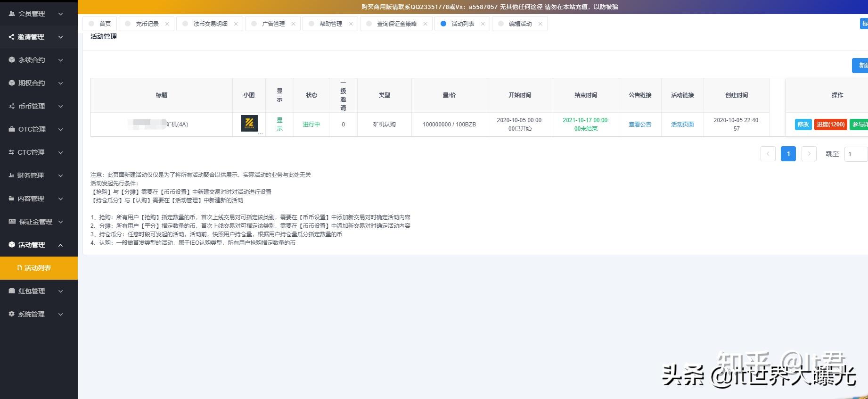
Task: Click the 邀请管理 share icon
Action: 11,37
